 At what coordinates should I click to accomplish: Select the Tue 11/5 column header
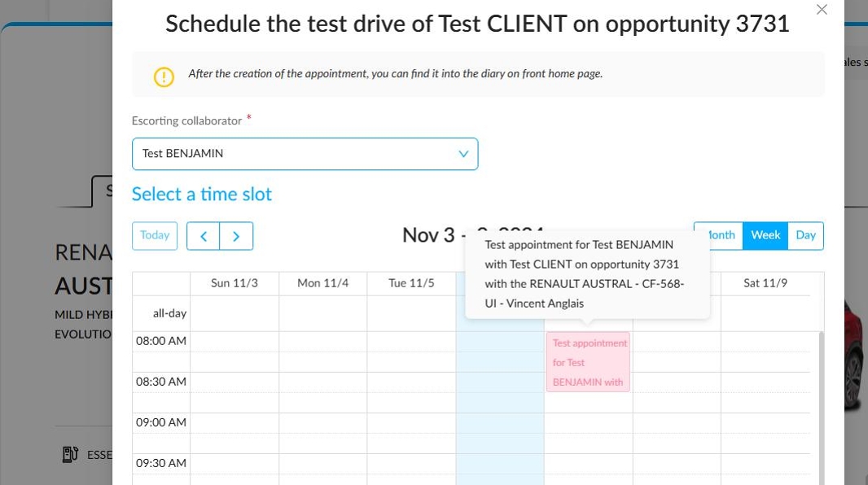click(x=411, y=283)
